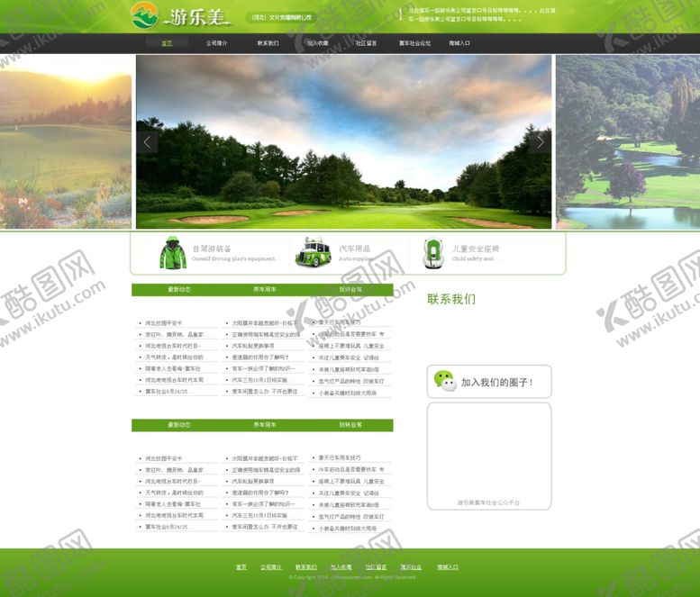700x597 pixels.
Task: Show the previous banner slide arrow
Action: pyautogui.click(x=148, y=142)
